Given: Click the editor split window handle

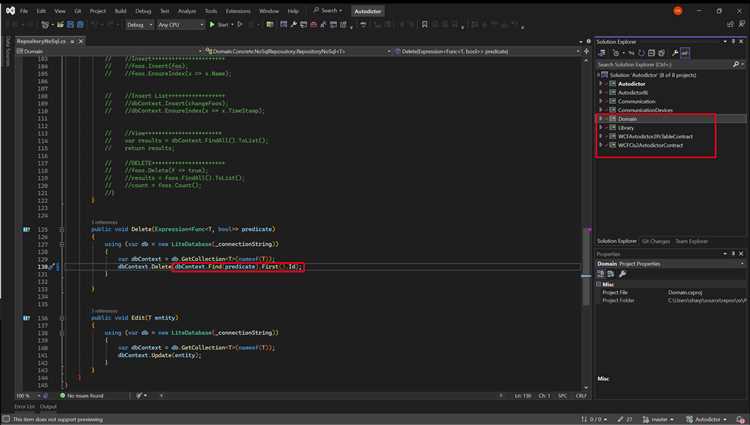Looking at the screenshot, I should pos(586,51).
